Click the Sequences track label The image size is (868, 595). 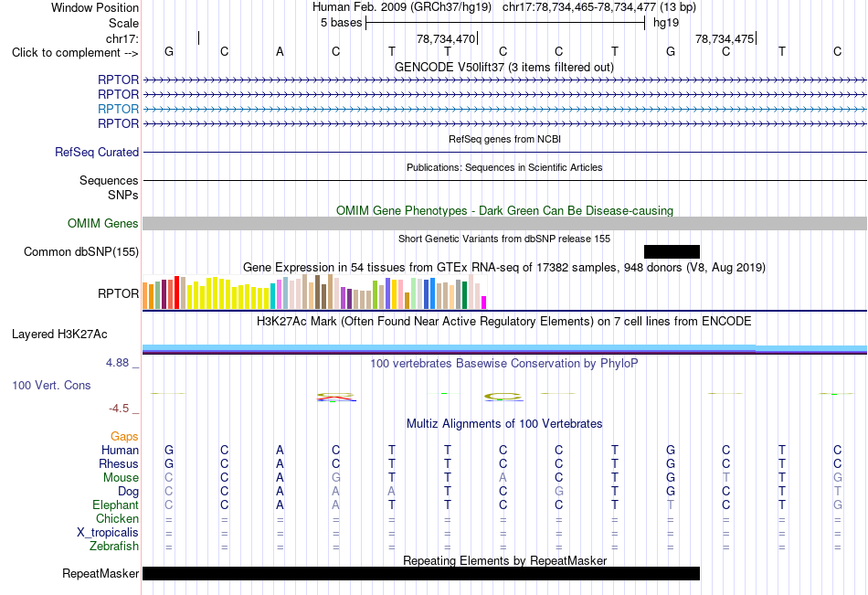tap(109, 181)
